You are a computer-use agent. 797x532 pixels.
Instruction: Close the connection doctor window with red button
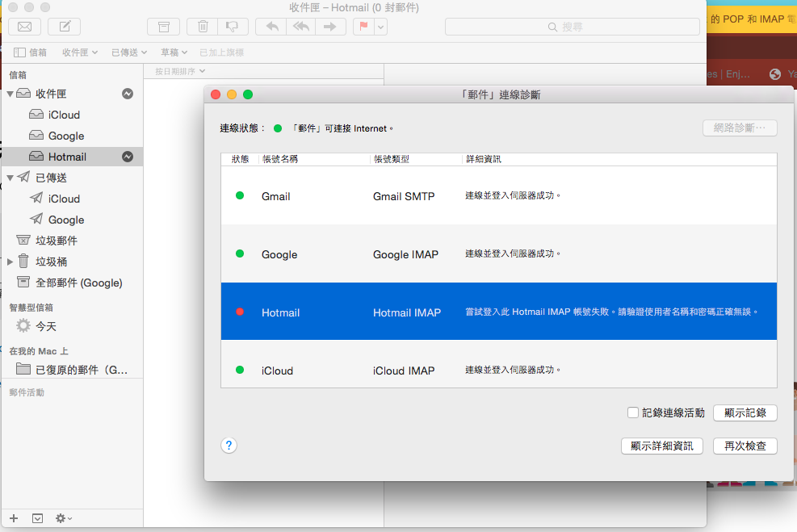pos(216,94)
